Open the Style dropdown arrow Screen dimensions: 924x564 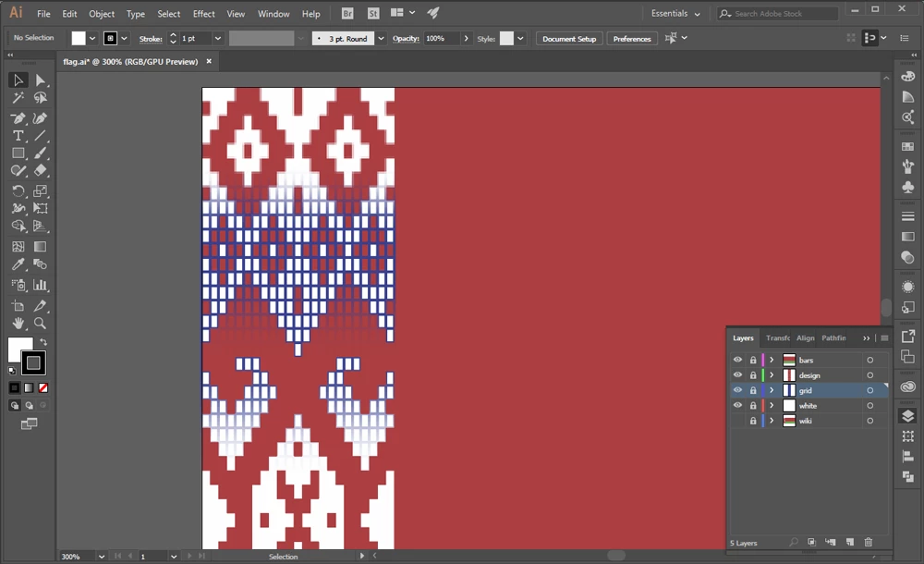(520, 38)
